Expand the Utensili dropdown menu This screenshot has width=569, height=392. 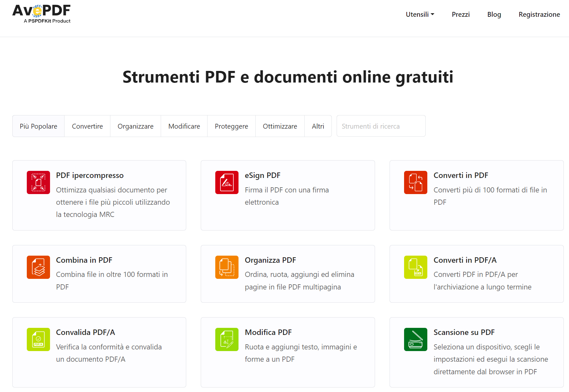point(420,14)
